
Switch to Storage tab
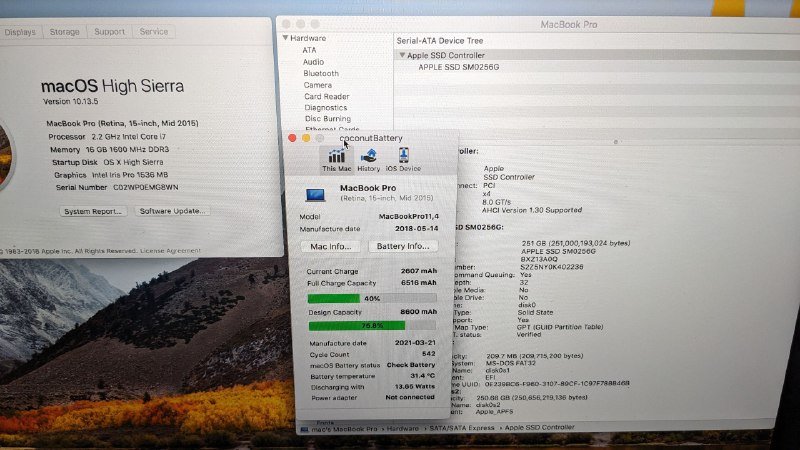click(x=64, y=32)
